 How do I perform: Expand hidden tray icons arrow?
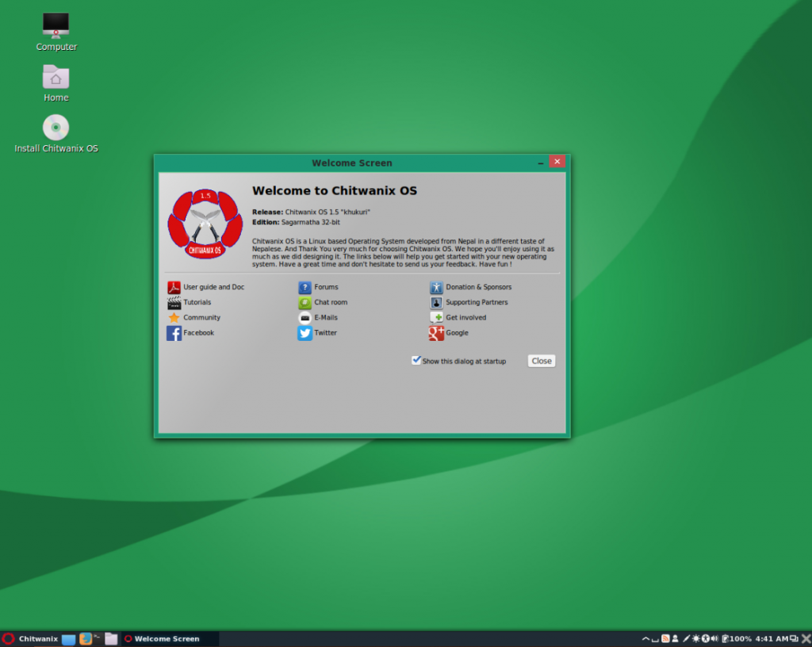coord(645,639)
